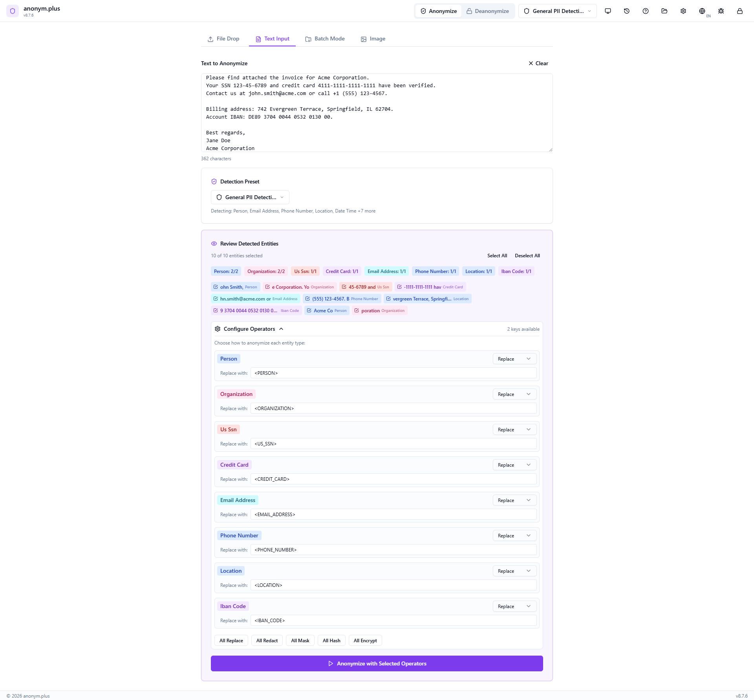This screenshot has height=700, width=754.
Task: Switch to Deanonymize mode
Action: 487,11
